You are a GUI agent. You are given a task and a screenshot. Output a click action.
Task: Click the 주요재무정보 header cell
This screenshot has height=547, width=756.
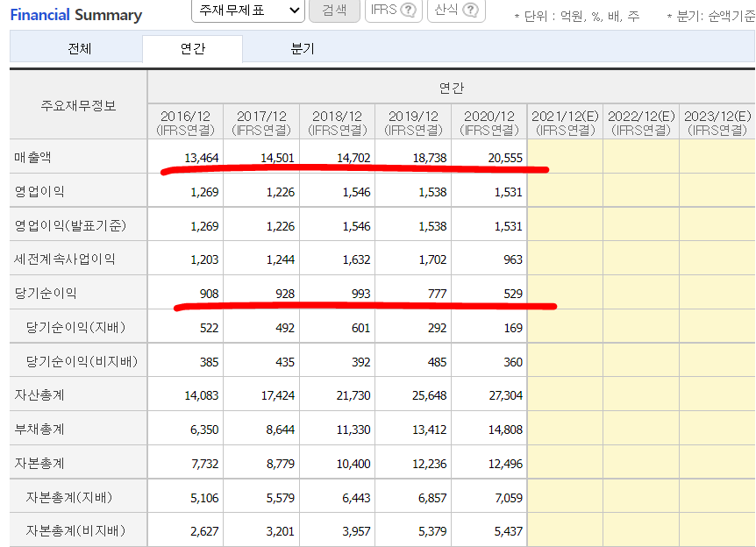(x=79, y=105)
